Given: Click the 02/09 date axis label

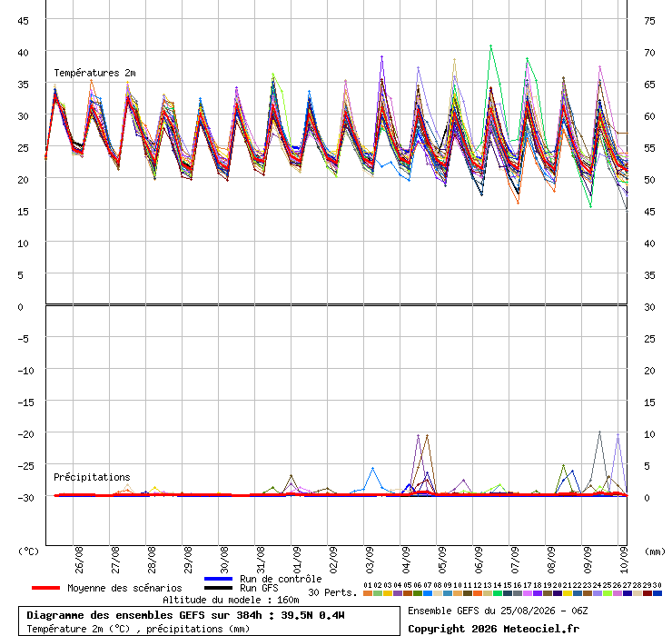Looking at the screenshot, I should 333,560.
